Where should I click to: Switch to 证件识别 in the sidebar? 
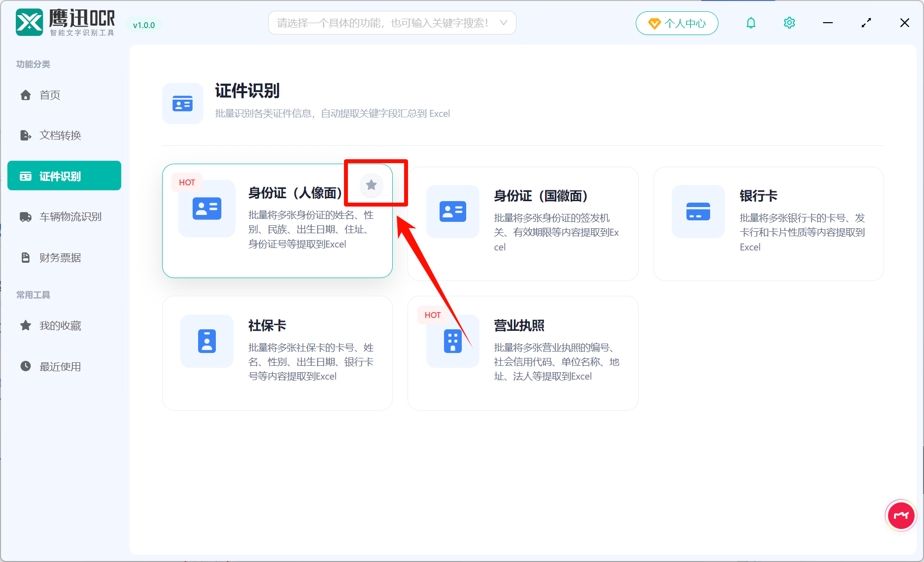point(64,175)
